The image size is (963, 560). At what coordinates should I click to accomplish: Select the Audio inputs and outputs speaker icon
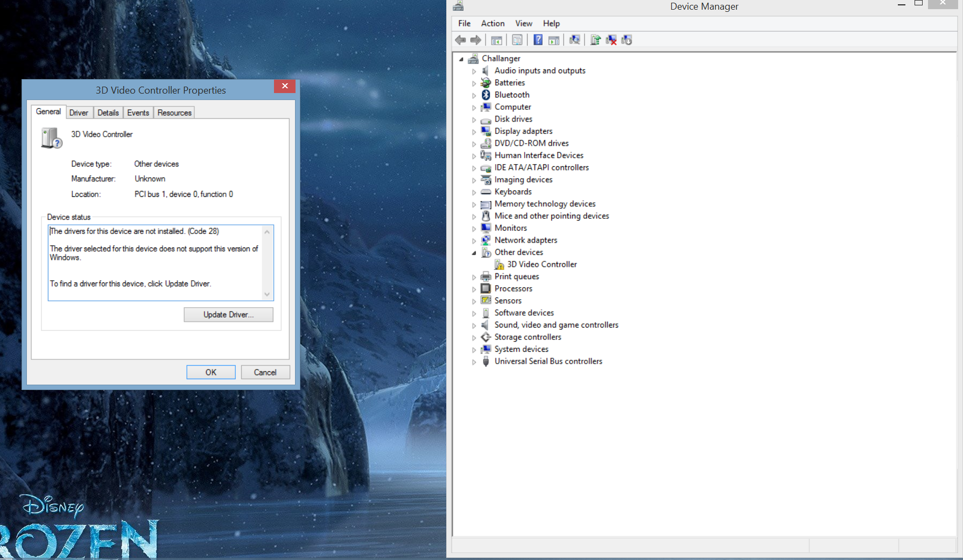pos(486,70)
